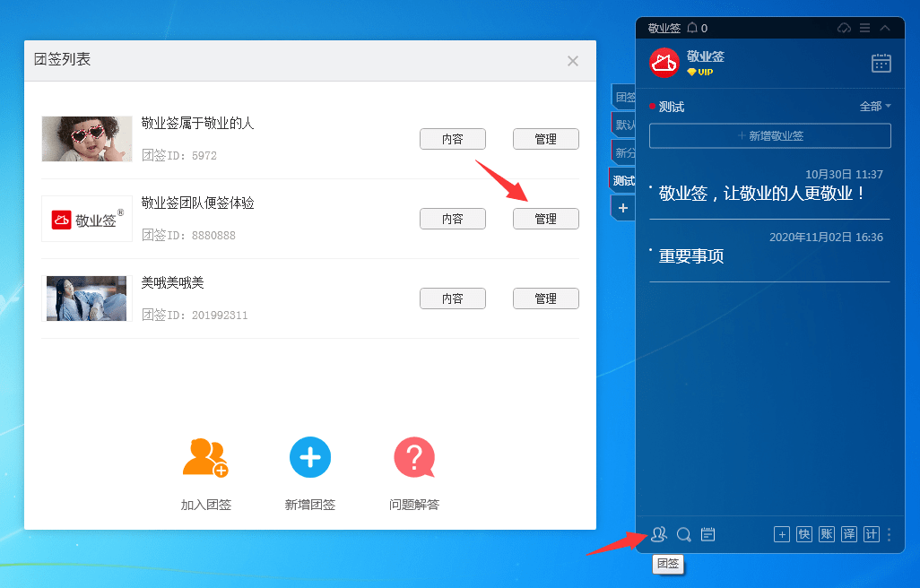Open the hamburger menu in title bar

click(864, 28)
